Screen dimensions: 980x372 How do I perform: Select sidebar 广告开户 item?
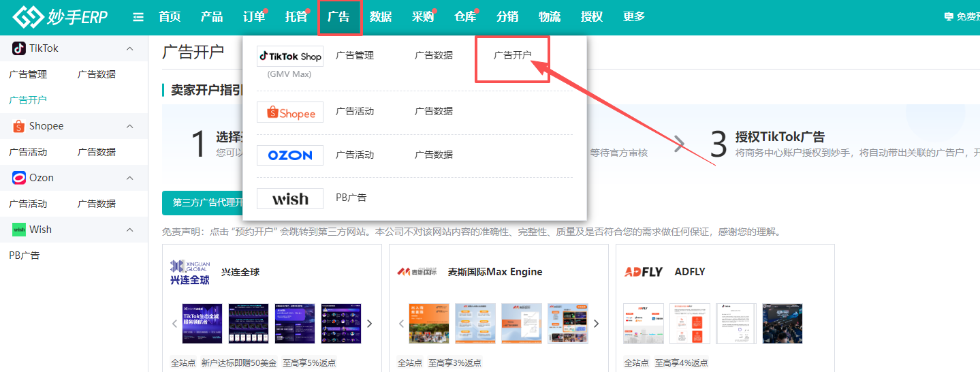point(28,100)
